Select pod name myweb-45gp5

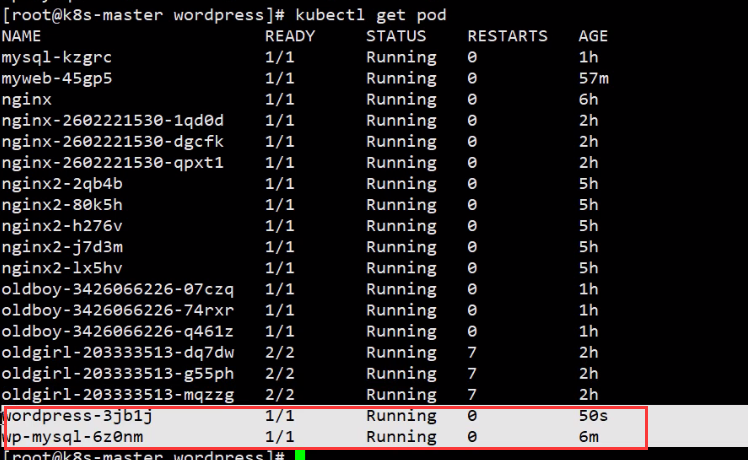[57, 79]
